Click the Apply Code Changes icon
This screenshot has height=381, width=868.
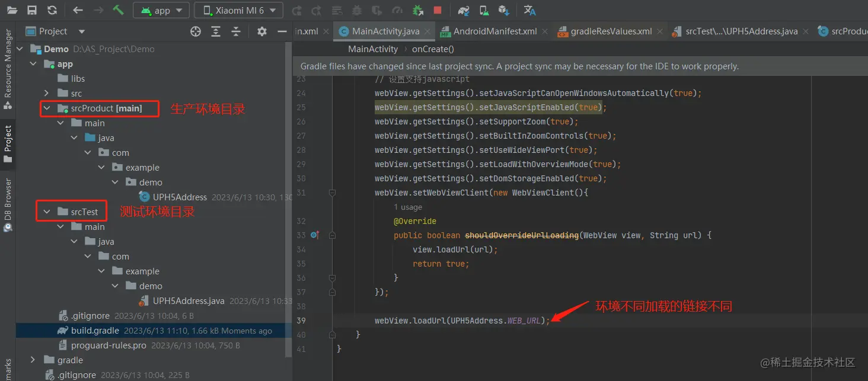pyautogui.click(x=337, y=10)
